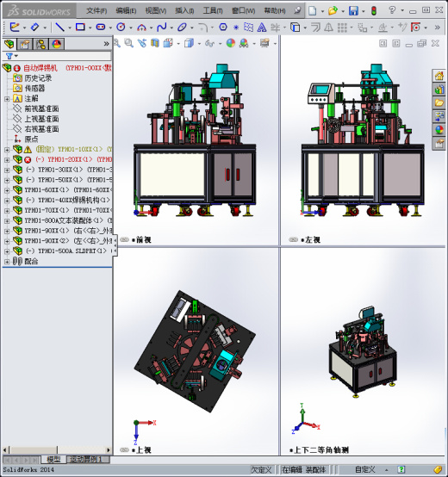
Task: Open the tree filter dropdown arrow
Action: point(16,56)
